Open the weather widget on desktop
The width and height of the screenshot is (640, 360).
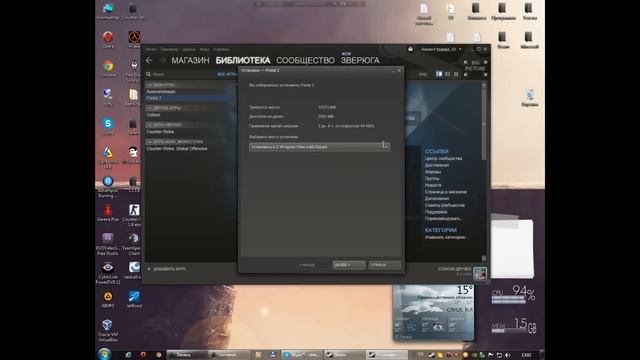coord(433,313)
